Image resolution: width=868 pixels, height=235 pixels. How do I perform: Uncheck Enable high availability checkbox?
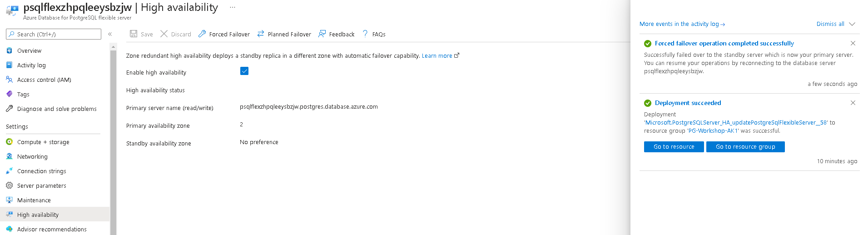pyautogui.click(x=244, y=71)
